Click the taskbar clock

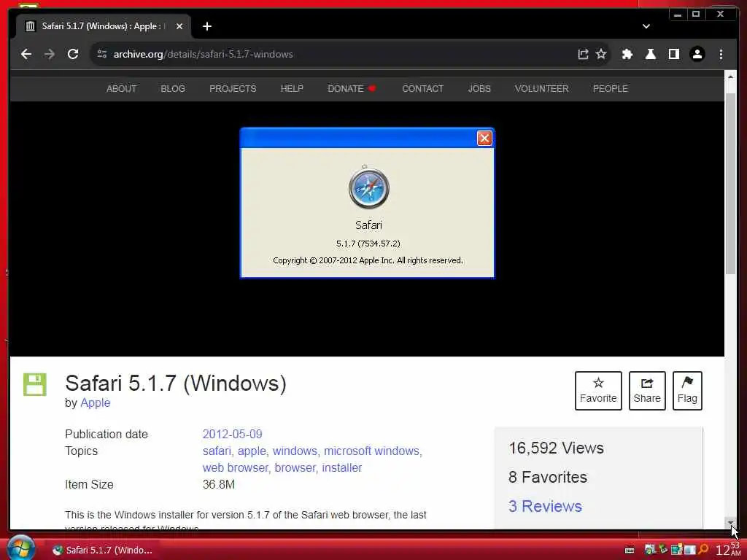[x=729, y=549]
